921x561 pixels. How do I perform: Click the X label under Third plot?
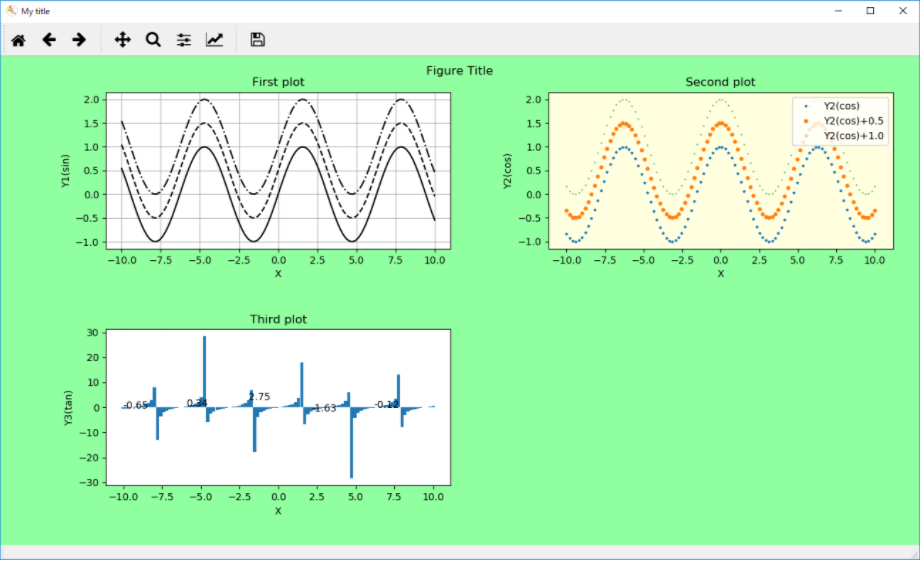[x=278, y=511]
